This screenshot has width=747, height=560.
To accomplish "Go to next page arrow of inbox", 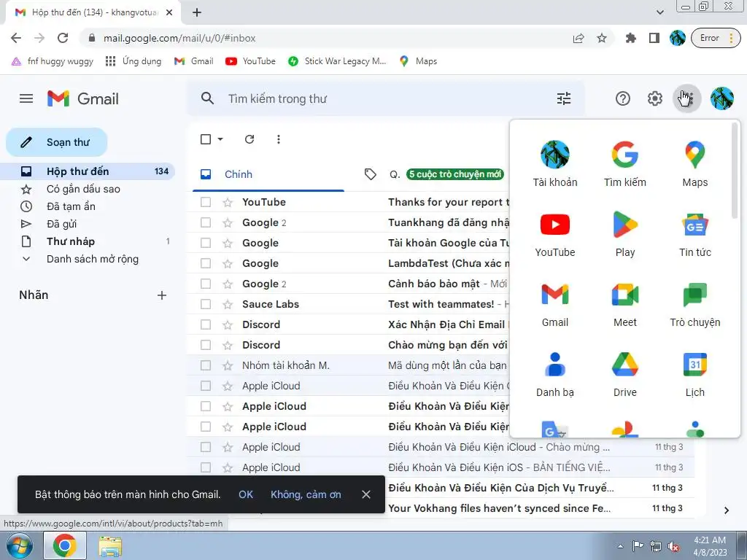I will (x=726, y=510).
